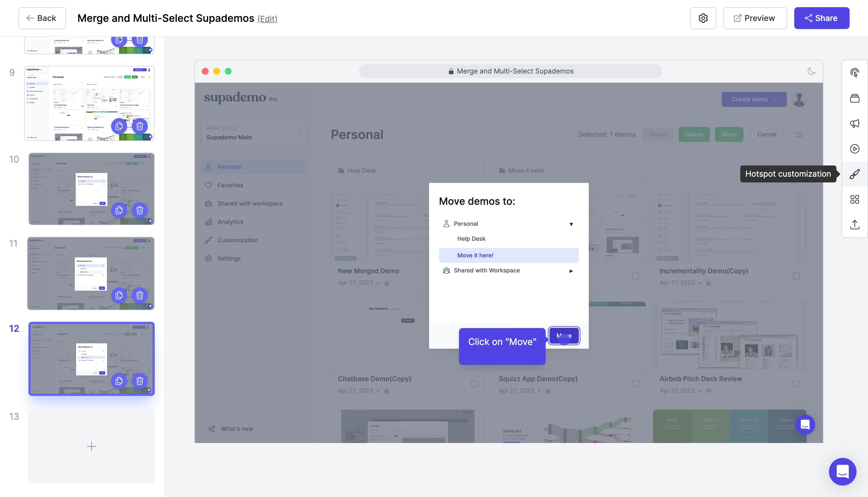Click the Click on "Move" tooltip

502,346
